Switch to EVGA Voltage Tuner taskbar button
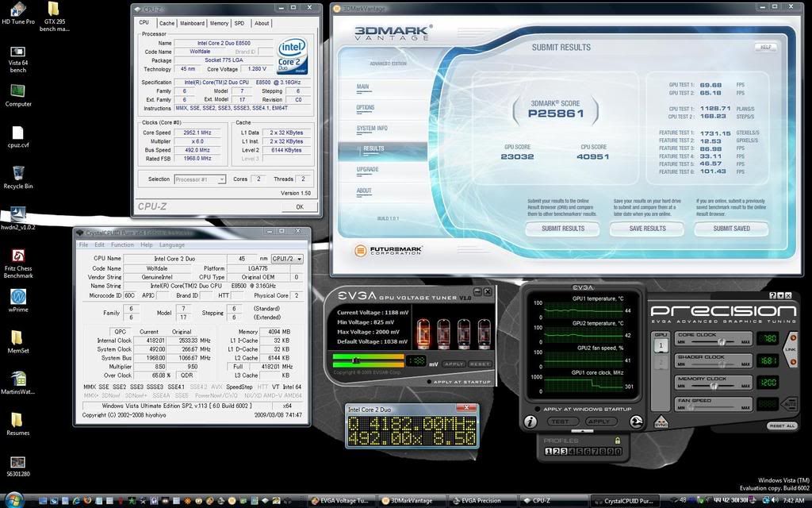The height and width of the screenshot is (508, 812). coord(339,501)
